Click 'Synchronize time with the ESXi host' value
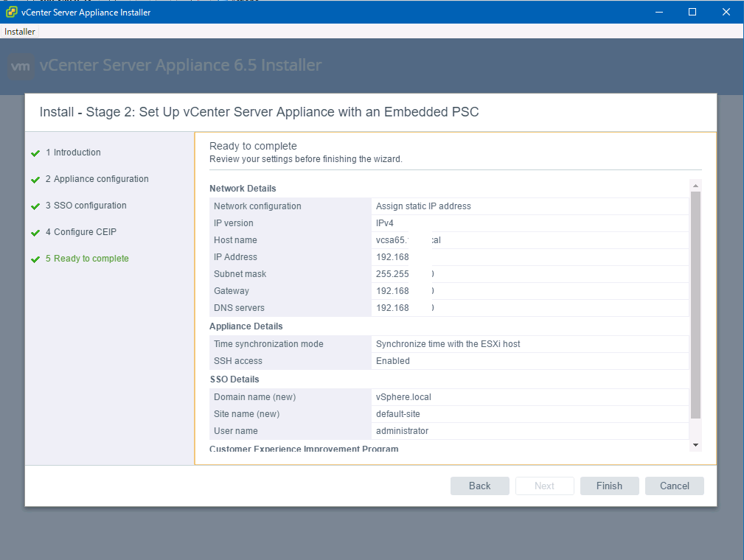Image resolution: width=744 pixels, height=560 pixels. pyautogui.click(x=448, y=344)
